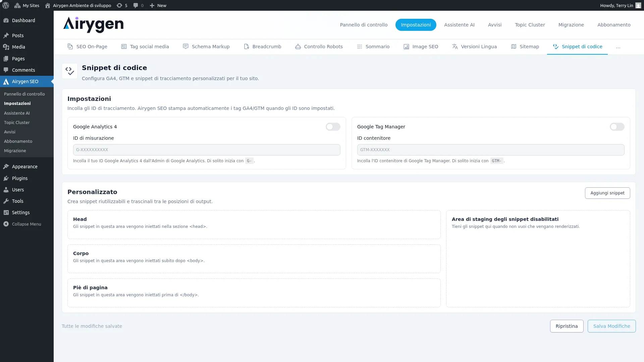The width and height of the screenshot is (644, 362).
Task: Open the Abbonamento top tab
Action: 614,25
